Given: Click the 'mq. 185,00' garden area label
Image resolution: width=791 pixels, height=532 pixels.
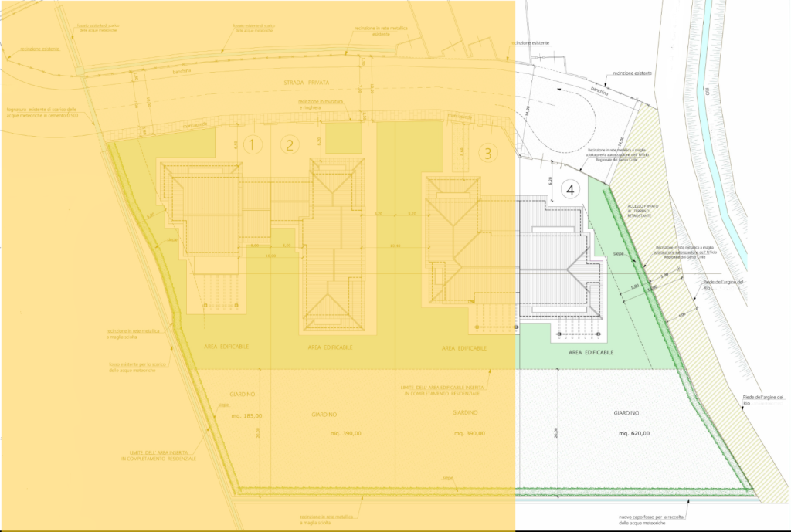Looking at the screenshot, I should pos(246,415).
